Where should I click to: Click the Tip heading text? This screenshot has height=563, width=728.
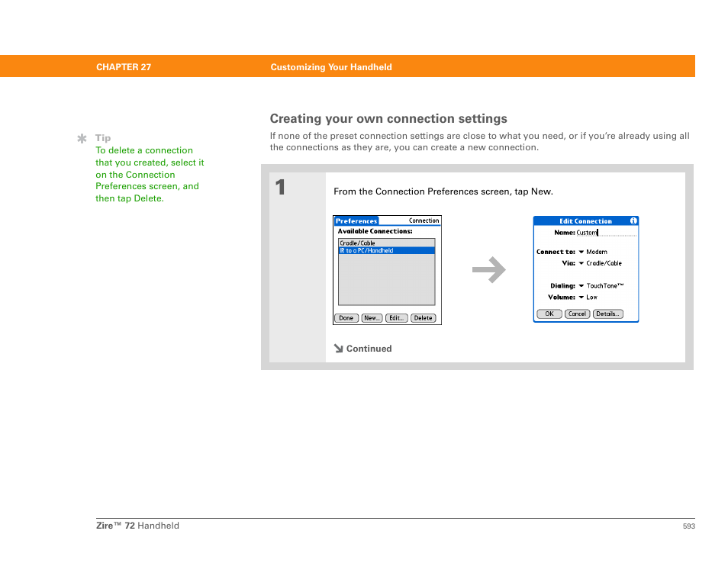[103, 138]
